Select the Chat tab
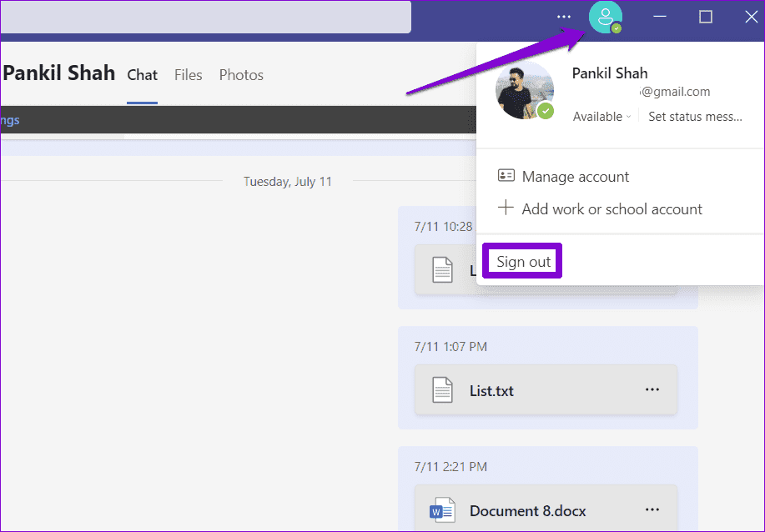 click(142, 75)
